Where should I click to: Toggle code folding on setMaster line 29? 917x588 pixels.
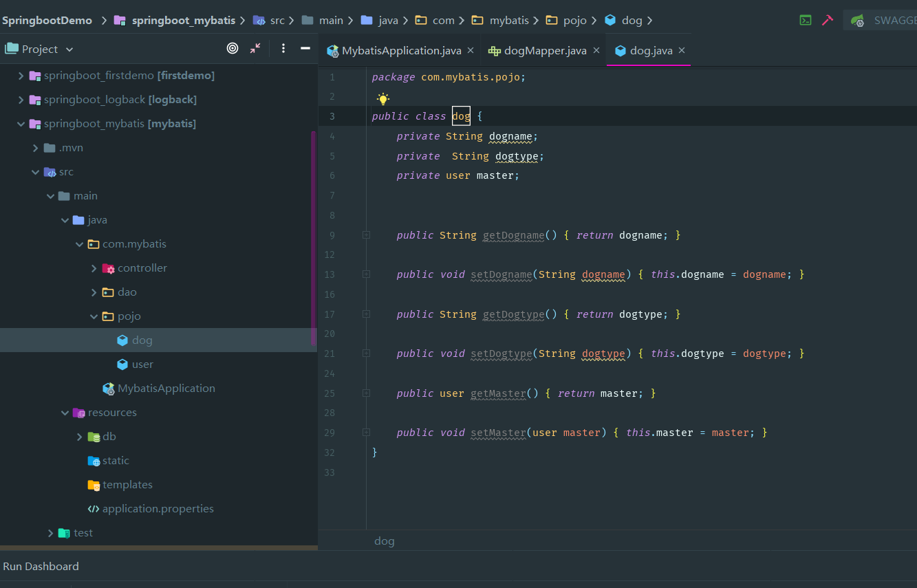[x=366, y=433]
